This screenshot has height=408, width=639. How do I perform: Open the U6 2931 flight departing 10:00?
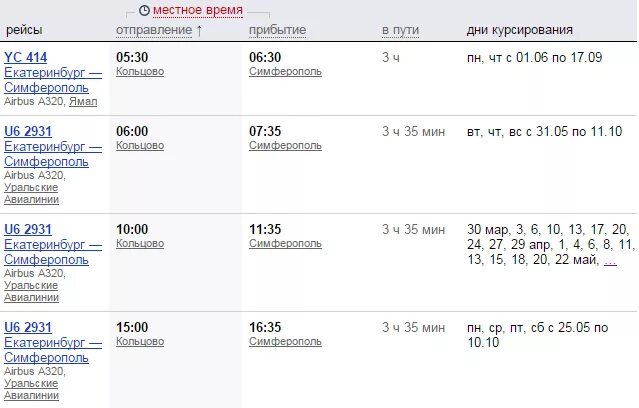click(x=28, y=229)
